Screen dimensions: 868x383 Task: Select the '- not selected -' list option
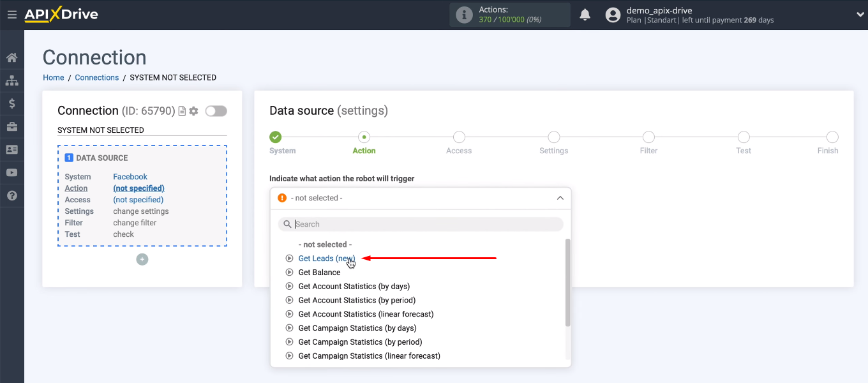(x=325, y=244)
